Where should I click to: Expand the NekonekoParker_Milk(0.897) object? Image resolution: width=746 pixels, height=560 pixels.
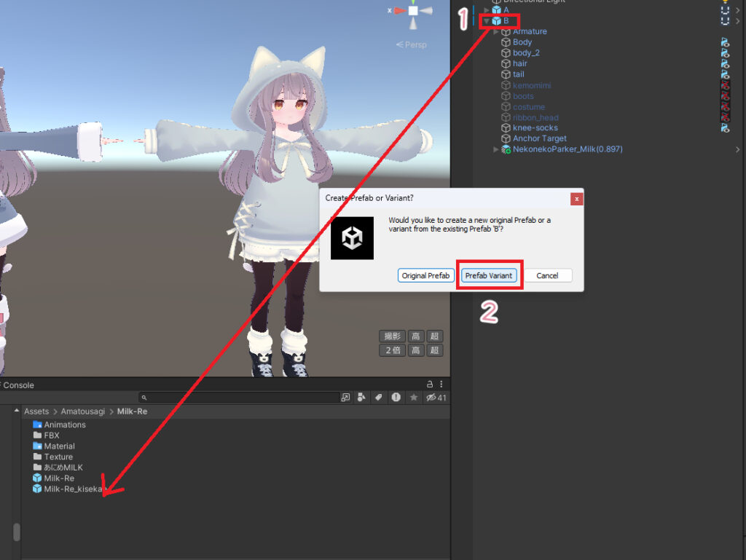(495, 149)
